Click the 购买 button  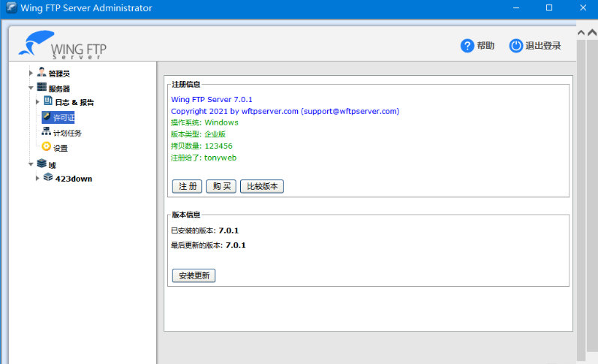[x=221, y=186]
